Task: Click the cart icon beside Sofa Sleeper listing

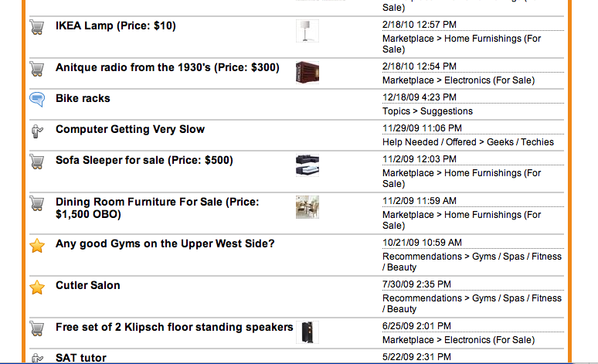Action: [x=36, y=162]
